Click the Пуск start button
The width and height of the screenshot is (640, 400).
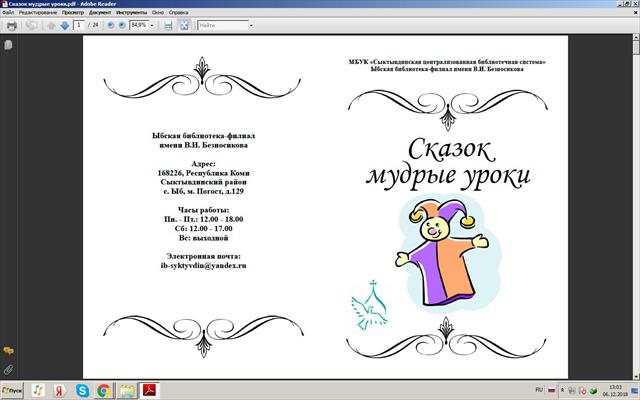pyautogui.click(x=12, y=390)
